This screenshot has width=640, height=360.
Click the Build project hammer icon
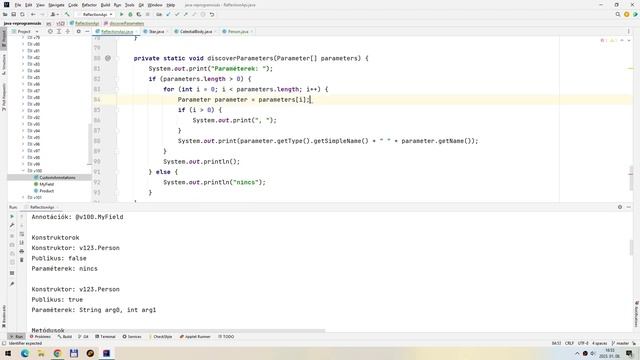[67, 14]
